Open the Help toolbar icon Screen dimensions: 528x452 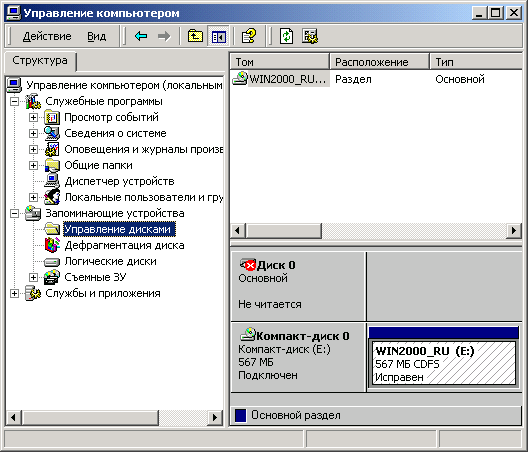[x=249, y=36]
